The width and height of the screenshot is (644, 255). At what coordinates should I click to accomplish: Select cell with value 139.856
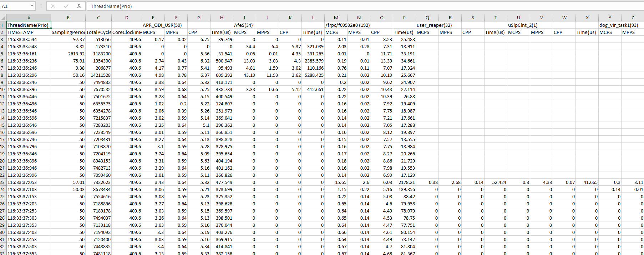click(404, 189)
